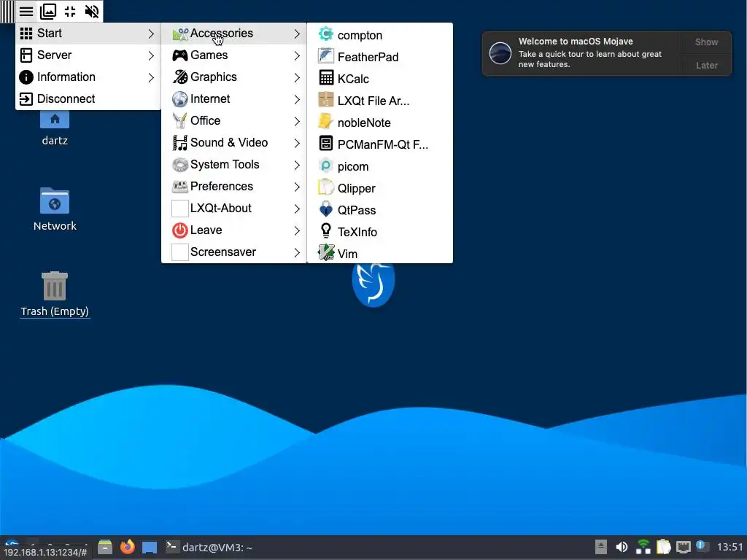This screenshot has height=560, width=747.
Task: Select the Accessories category
Action: click(x=233, y=34)
